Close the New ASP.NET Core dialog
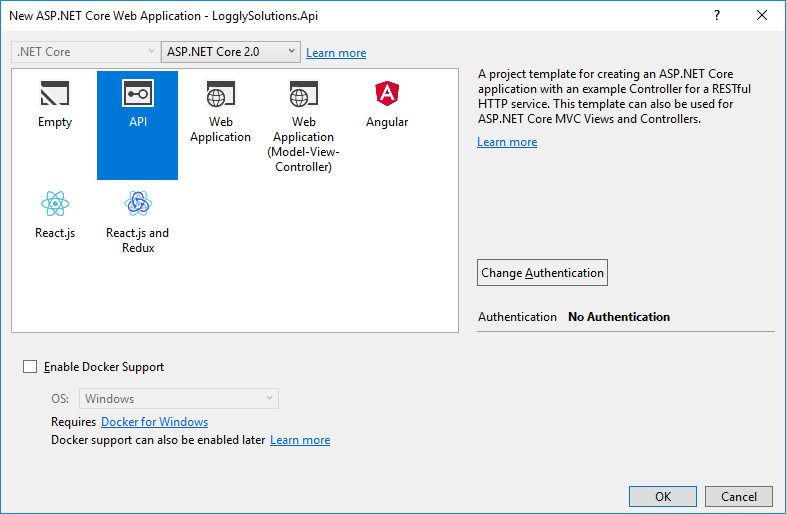This screenshot has width=786, height=514. click(762, 16)
